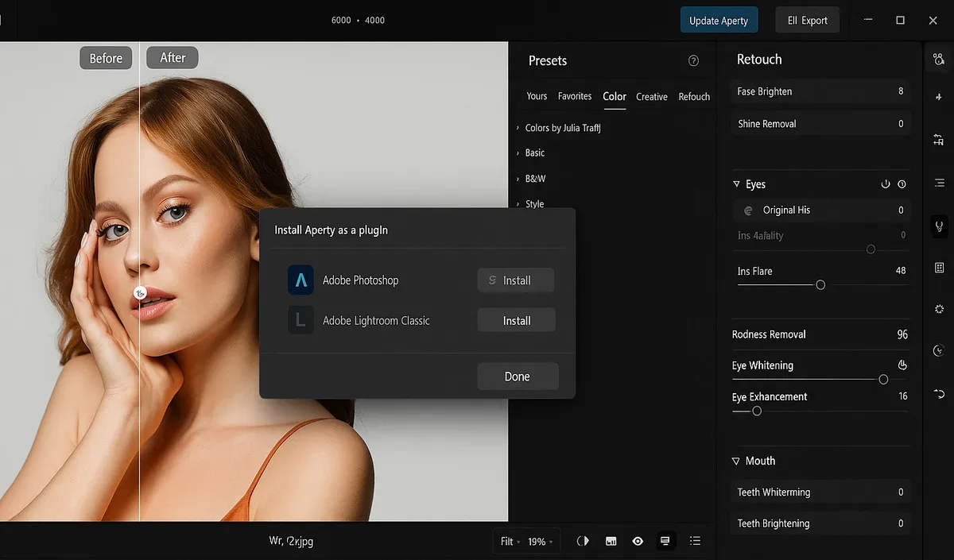This screenshot has width=954, height=560.
Task: Click the help icon beside Presets
Action: (693, 61)
